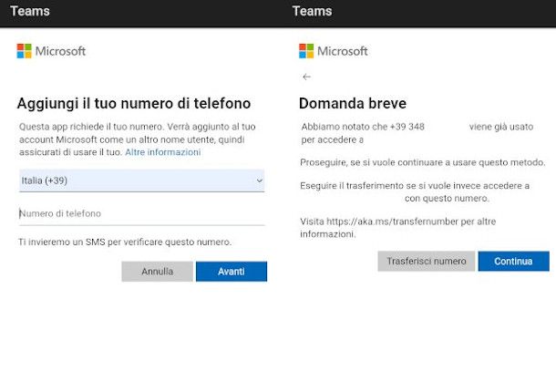
Task: Click the Numero di telefono input field
Action: 141,213
